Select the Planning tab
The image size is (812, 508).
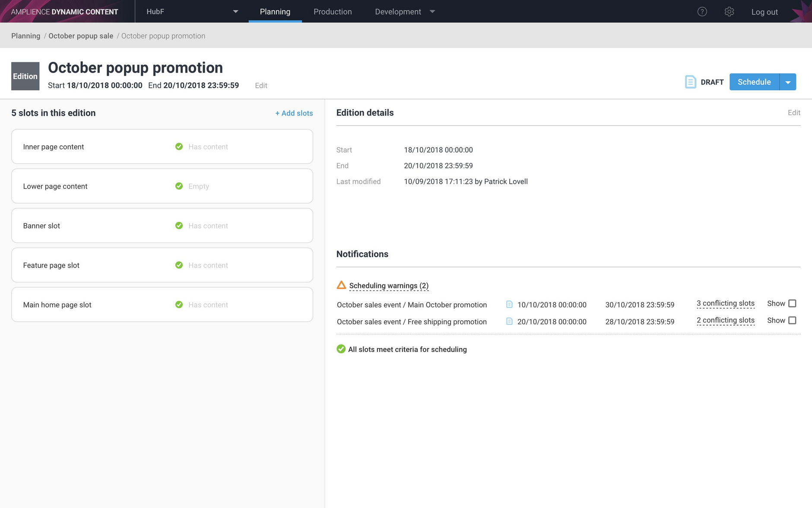click(275, 12)
